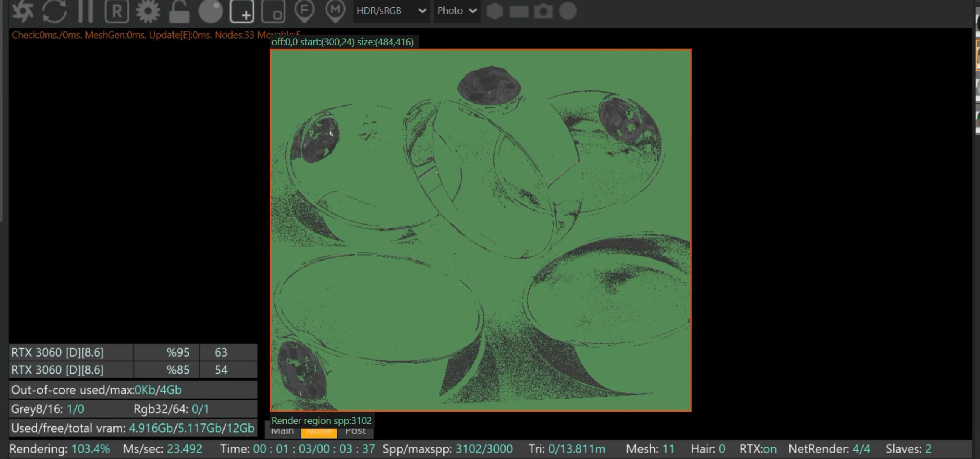Toggle clay mode sphere icon
Screen dimensions: 980x459
pos(210,11)
